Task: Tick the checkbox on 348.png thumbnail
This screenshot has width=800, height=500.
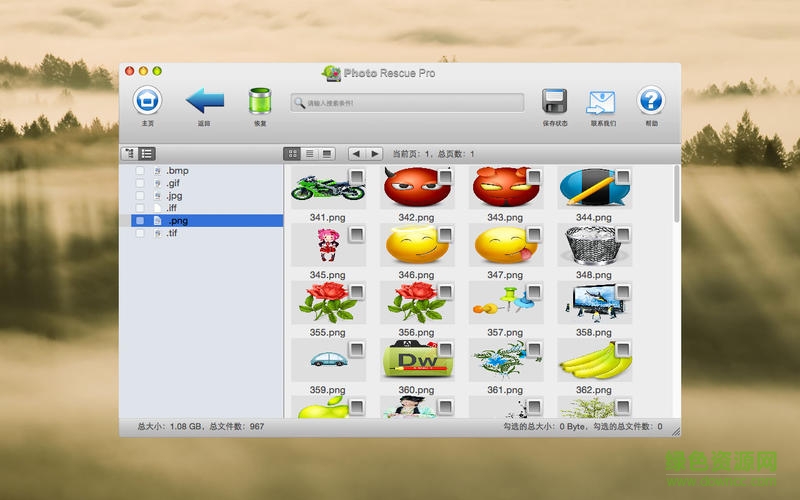Action: (623, 235)
